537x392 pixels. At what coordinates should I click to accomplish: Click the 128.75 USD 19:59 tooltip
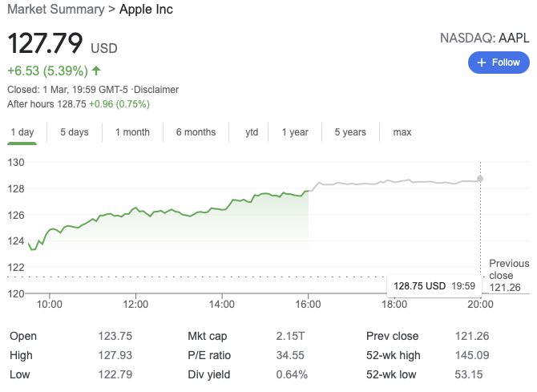coord(434,285)
